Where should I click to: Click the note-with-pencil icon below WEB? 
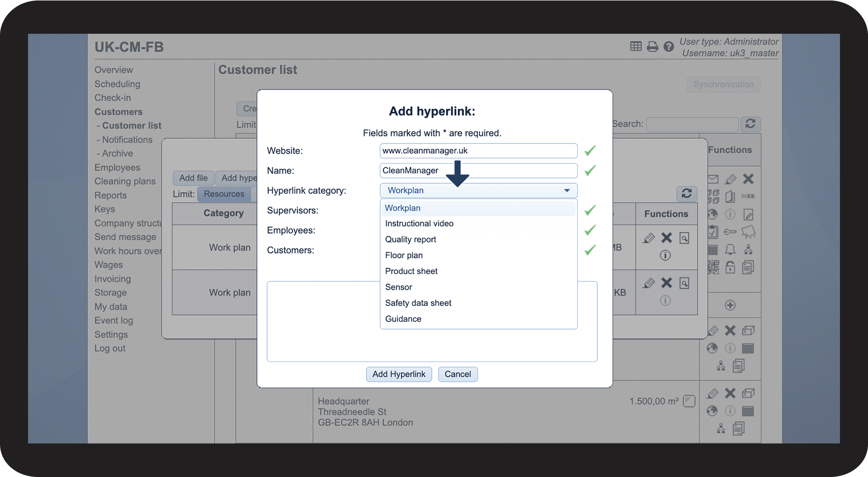point(748,214)
